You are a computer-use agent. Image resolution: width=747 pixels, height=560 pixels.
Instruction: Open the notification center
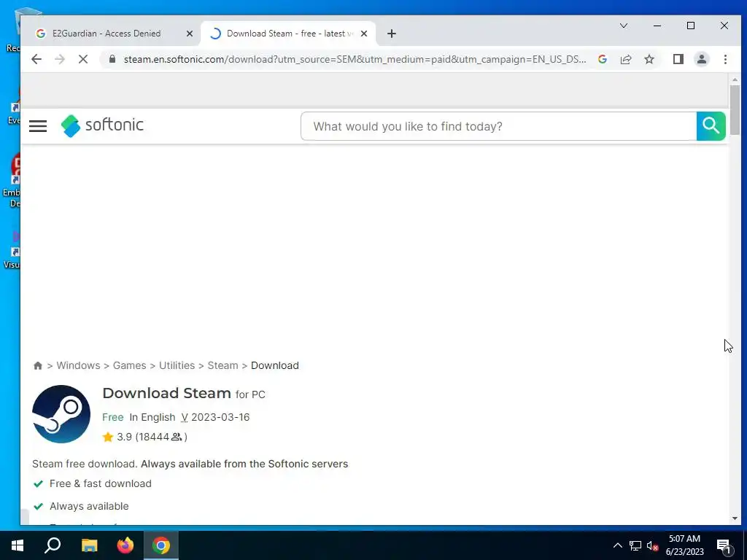724,545
